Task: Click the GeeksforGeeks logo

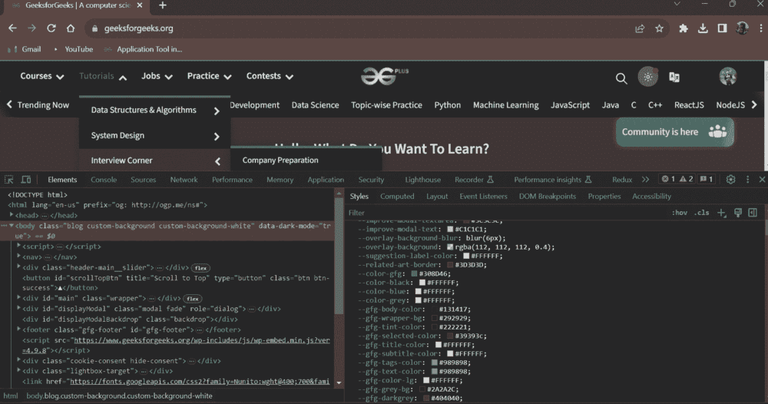Action: [x=384, y=76]
